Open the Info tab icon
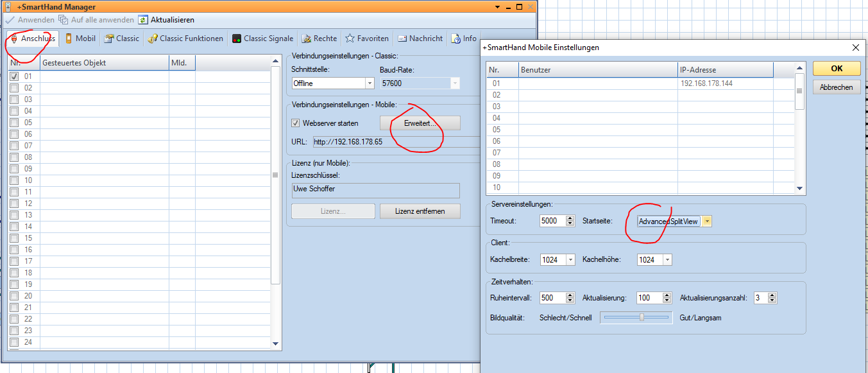The width and height of the screenshot is (868, 373). click(x=455, y=39)
